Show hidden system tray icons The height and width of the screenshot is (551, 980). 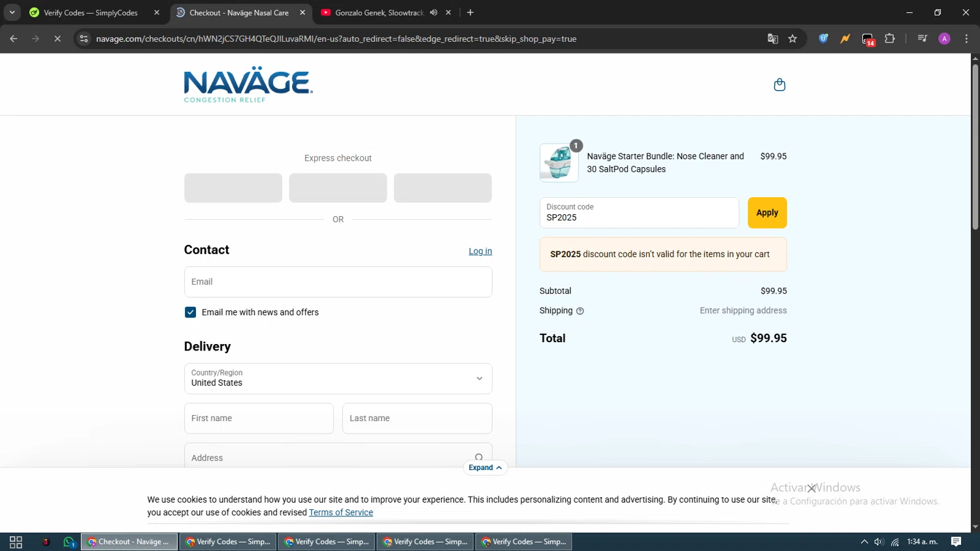[x=864, y=542]
